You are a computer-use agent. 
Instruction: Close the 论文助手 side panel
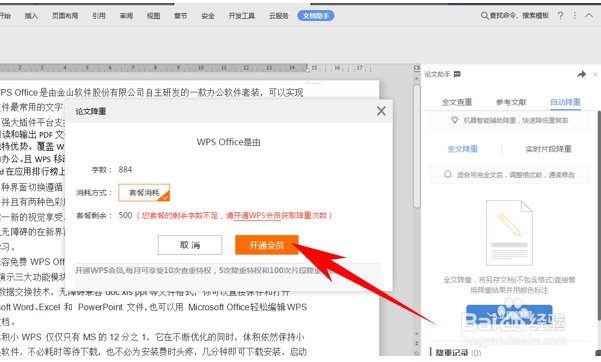(x=595, y=74)
